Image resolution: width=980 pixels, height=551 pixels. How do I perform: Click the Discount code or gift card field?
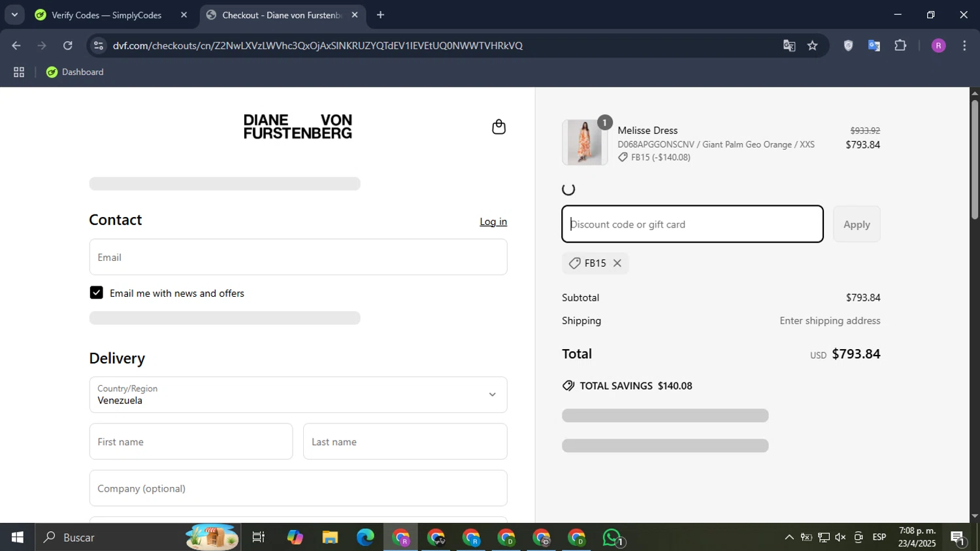click(x=693, y=224)
